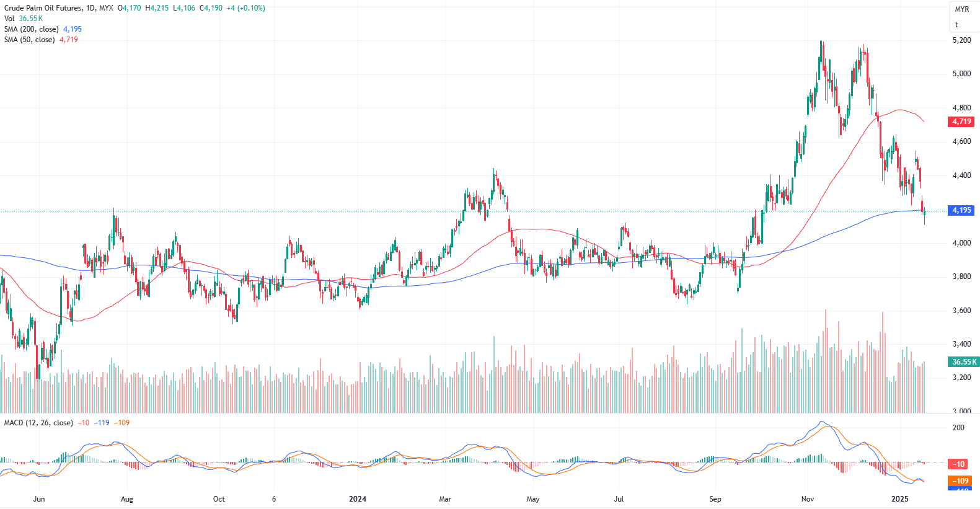Select the Vol indicator legend label
This screenshot has width=980, height=509.
(9, 19)
